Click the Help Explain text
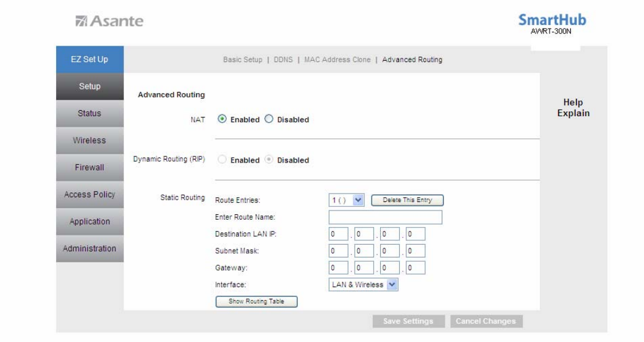The height and width of the screenshot is (342, 644). [573, 108]
